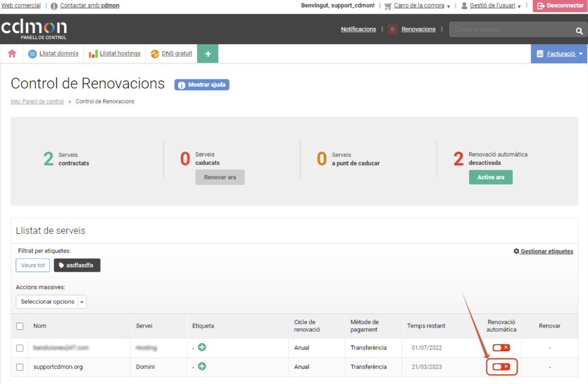Click the shopping cart icon
Viewport: 588px width, 384px height.
388,6
